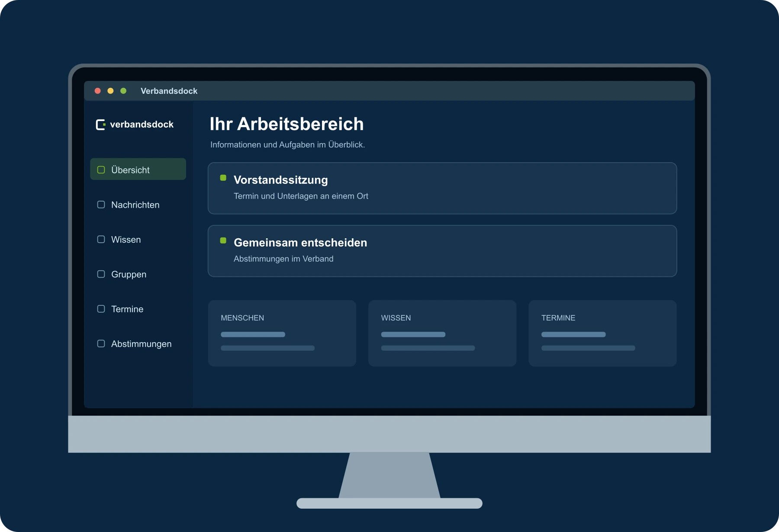
Task: Click green dot beside Gemeinsam entscheiden
Action: coord(223,240)
